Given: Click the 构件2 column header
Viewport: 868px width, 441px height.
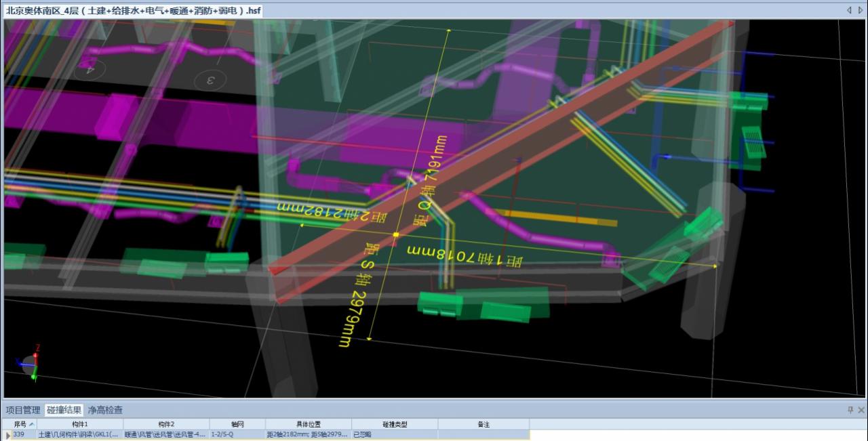Looking at the screenshot, I should point(166,424).
